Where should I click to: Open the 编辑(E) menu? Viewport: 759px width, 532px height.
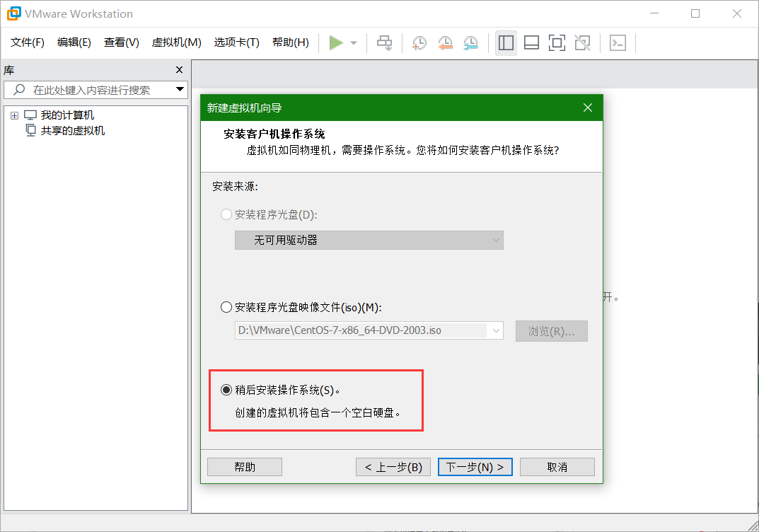74,42
